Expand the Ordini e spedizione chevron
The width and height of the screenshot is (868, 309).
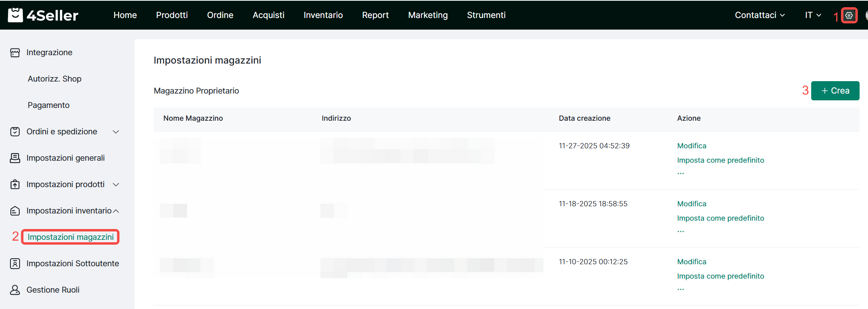(x=116, y=132)
